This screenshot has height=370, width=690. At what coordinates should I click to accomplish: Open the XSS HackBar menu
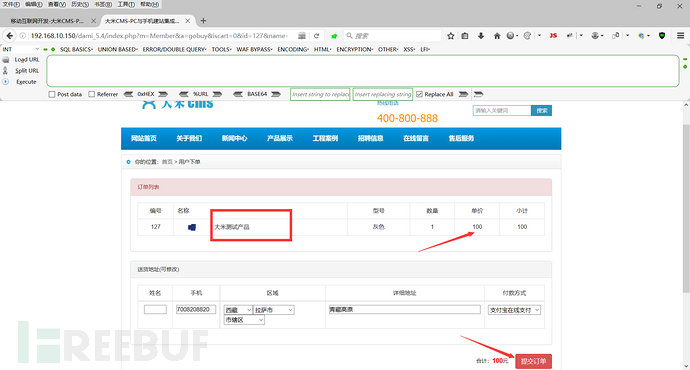(x=409, y=49)
